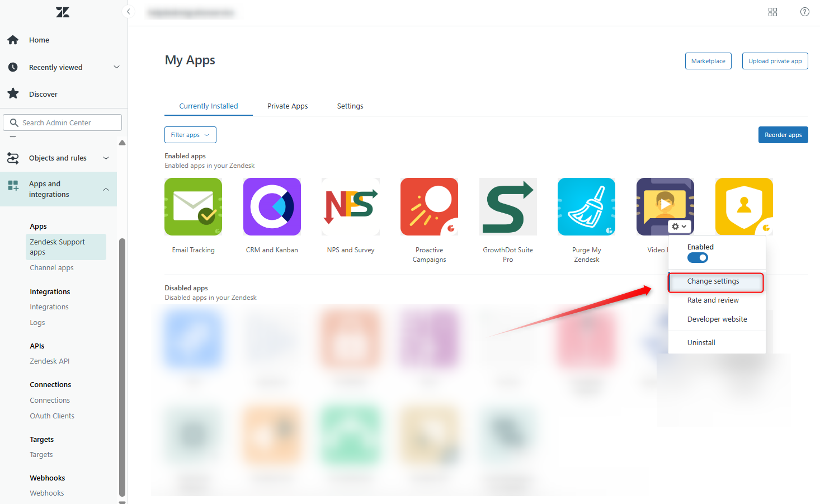Collapse the Apps and integrations section chevron
The width and height of the screenshot is (820, 504).
[x=106, y=189]
